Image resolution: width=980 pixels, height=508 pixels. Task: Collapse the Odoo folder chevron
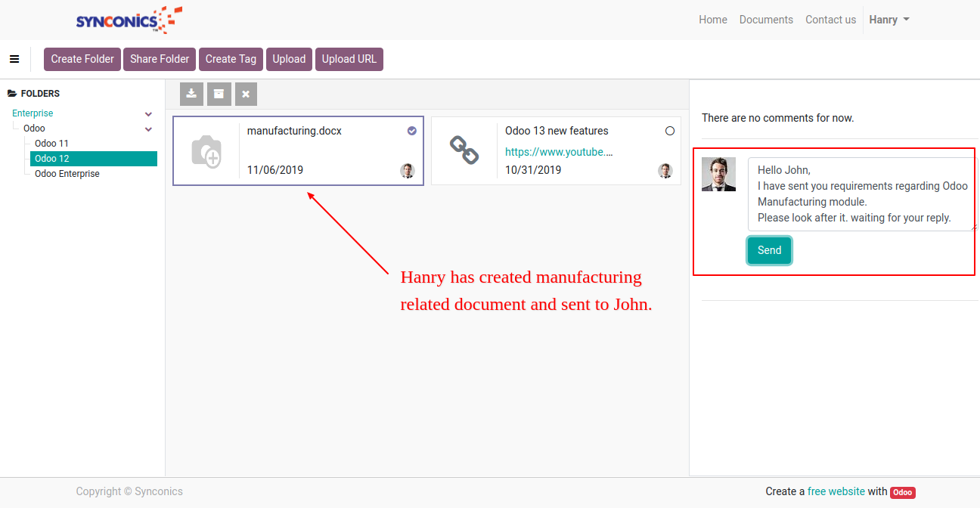point(149,129)
